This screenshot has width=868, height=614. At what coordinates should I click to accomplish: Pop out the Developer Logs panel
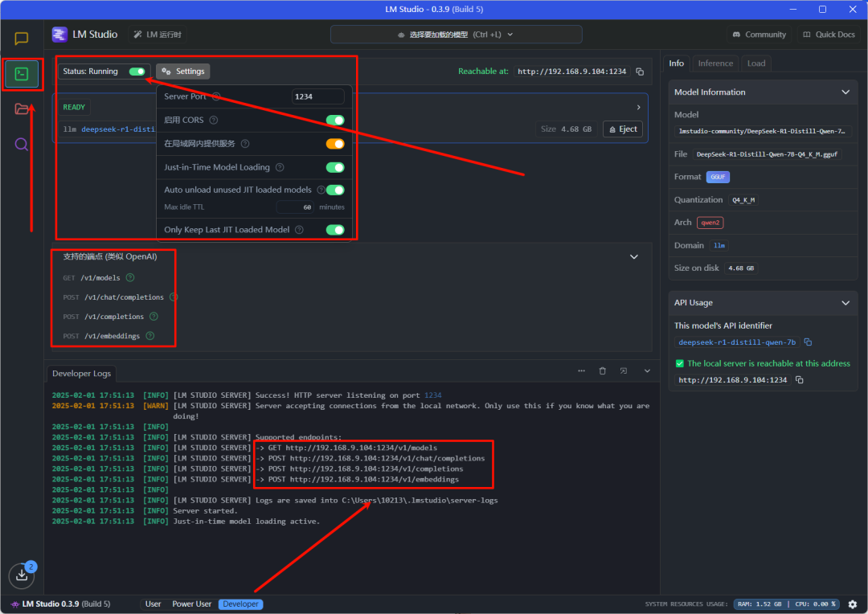(x=624, y=371)
